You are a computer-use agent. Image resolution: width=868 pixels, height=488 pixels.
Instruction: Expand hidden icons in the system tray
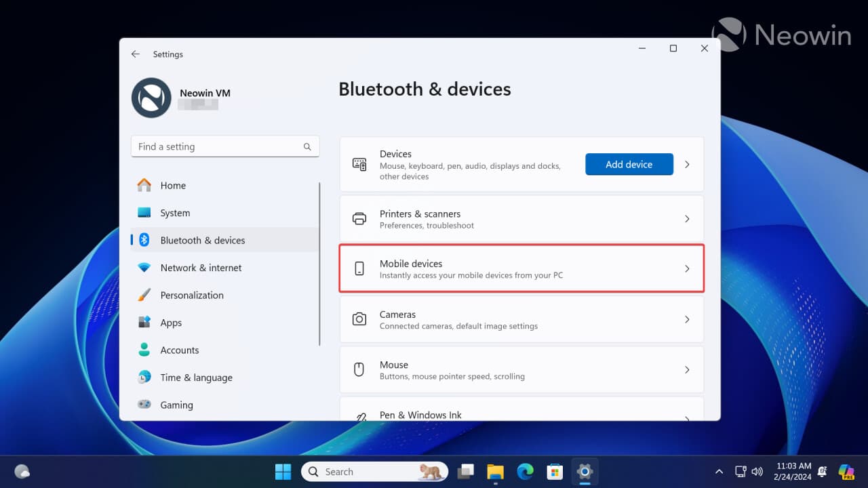coord(719,471)
